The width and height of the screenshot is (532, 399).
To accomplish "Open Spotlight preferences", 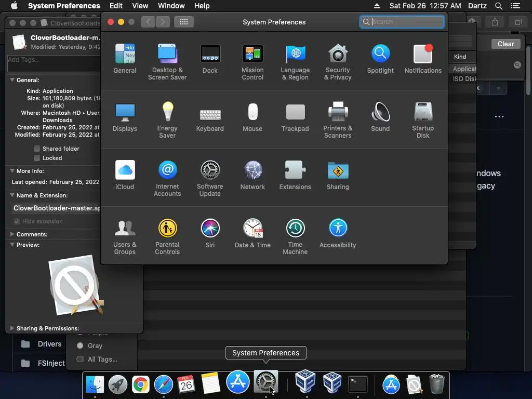I will tap(380, 58).
